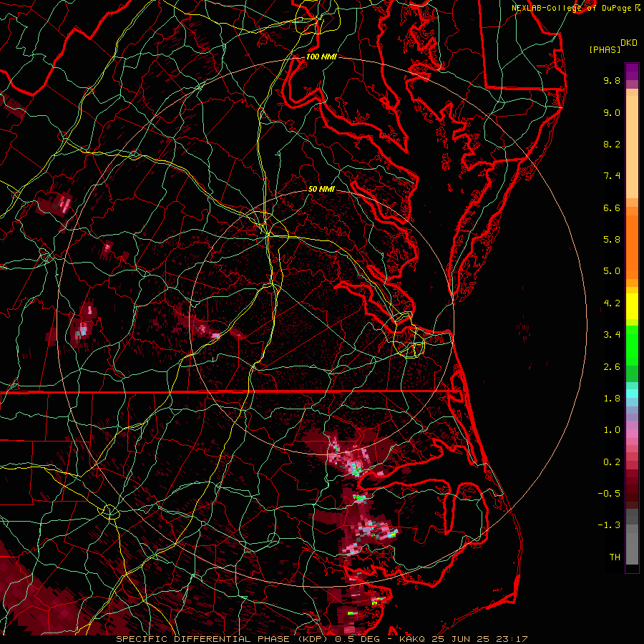Click the bright green segment of color bar

coord(632,345)
